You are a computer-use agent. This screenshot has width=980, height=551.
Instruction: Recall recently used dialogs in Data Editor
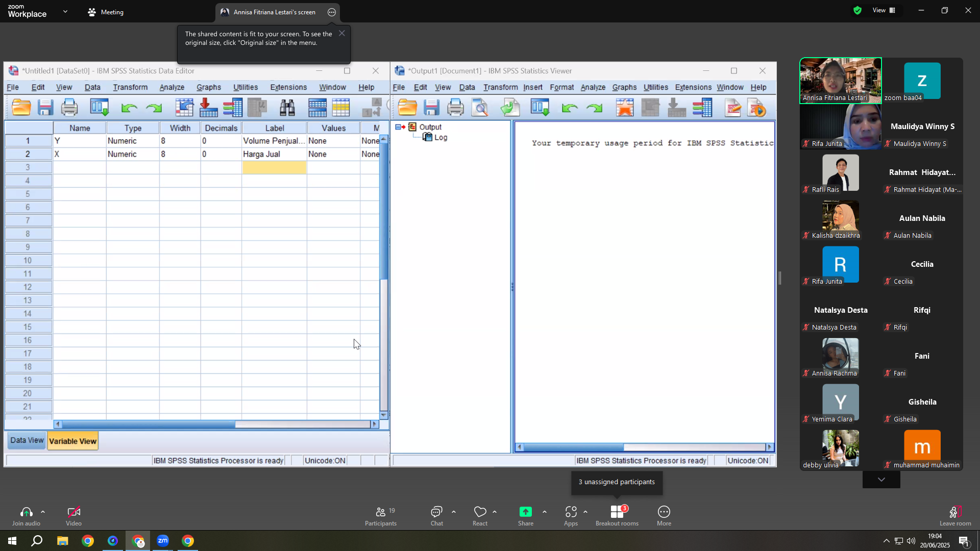pyautogui.click(x=100, y=108)
